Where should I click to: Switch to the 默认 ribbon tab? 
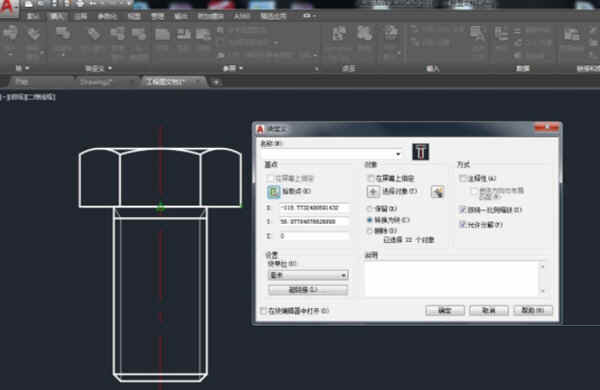(34, 16)
